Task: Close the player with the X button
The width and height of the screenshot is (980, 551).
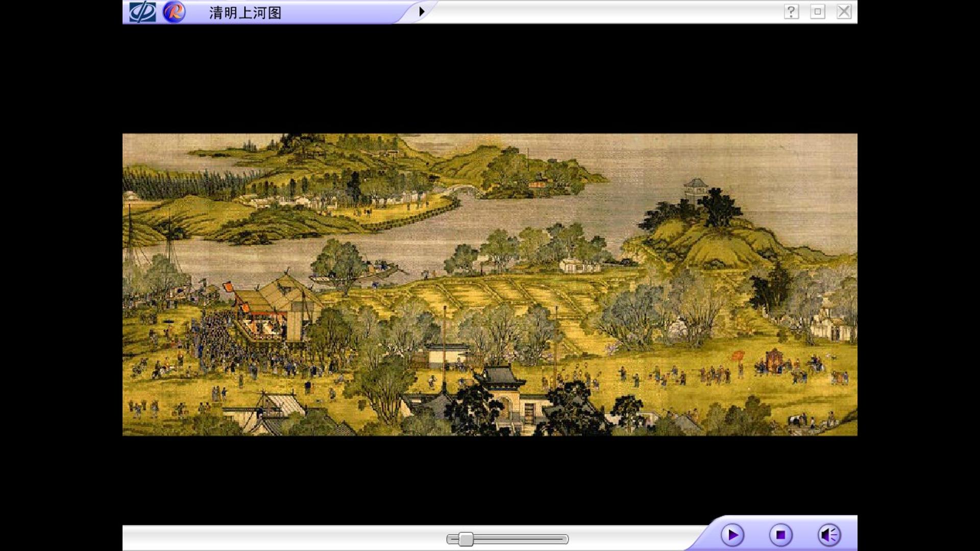Action: (844, 12)
